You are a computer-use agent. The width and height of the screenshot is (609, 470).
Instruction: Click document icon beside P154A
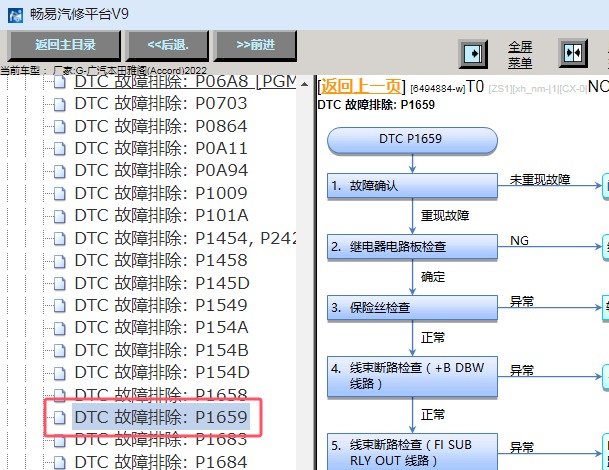(x=59, y=328)
